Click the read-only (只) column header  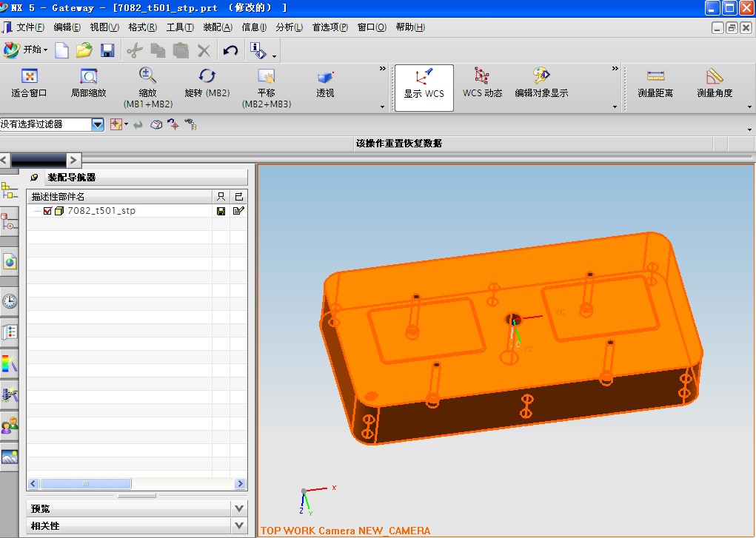pos(221,197)
